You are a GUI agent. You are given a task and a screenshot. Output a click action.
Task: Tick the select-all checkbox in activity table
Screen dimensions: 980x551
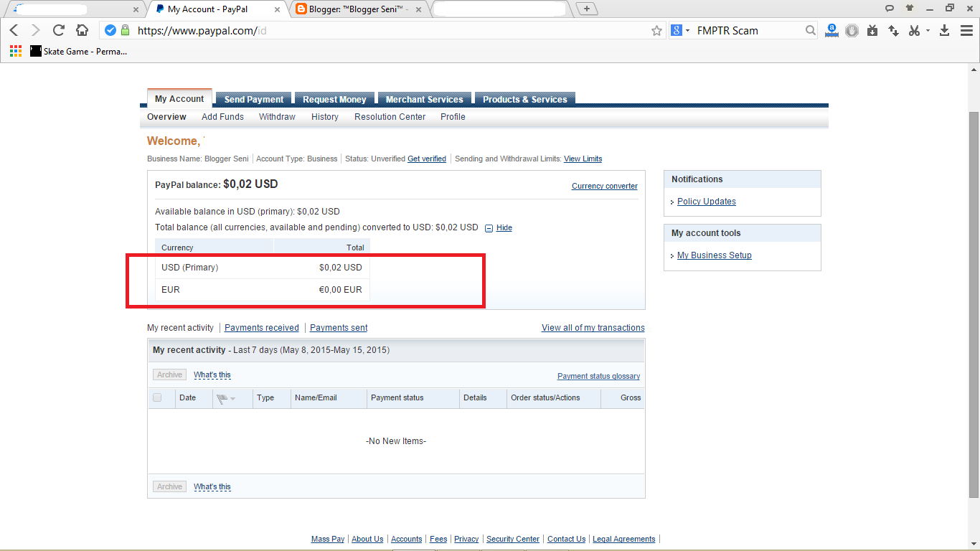pyautogui.click(x=157, y=397)
